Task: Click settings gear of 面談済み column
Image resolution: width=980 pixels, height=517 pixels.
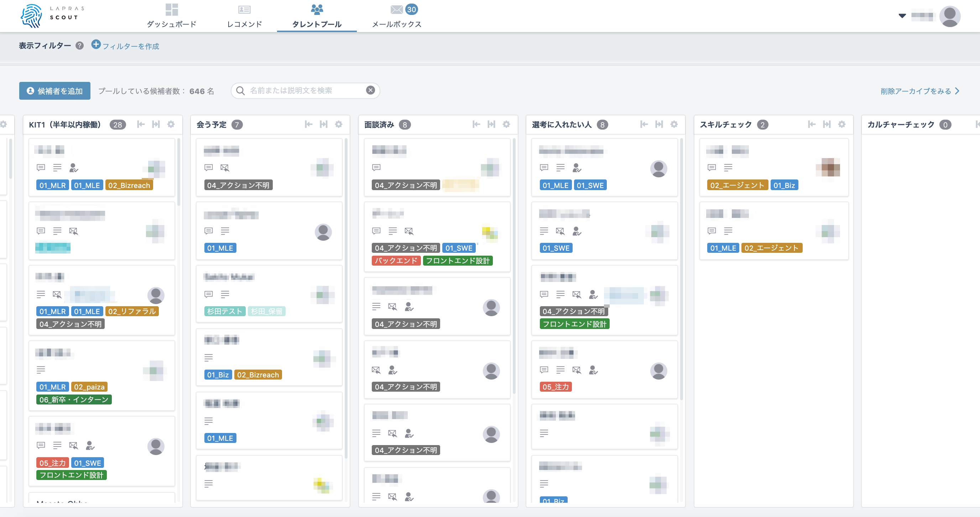Action: [x=506, y=124]
